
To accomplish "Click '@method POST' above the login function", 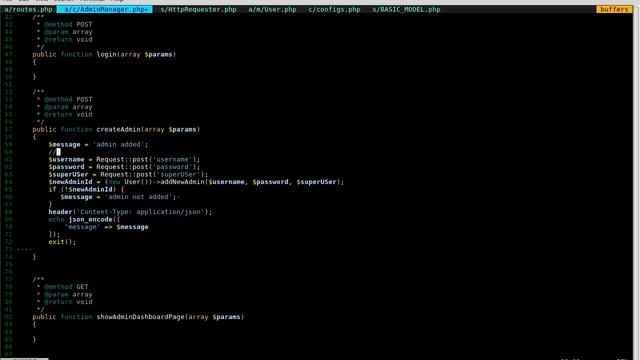I will click(x=68, y=24).
